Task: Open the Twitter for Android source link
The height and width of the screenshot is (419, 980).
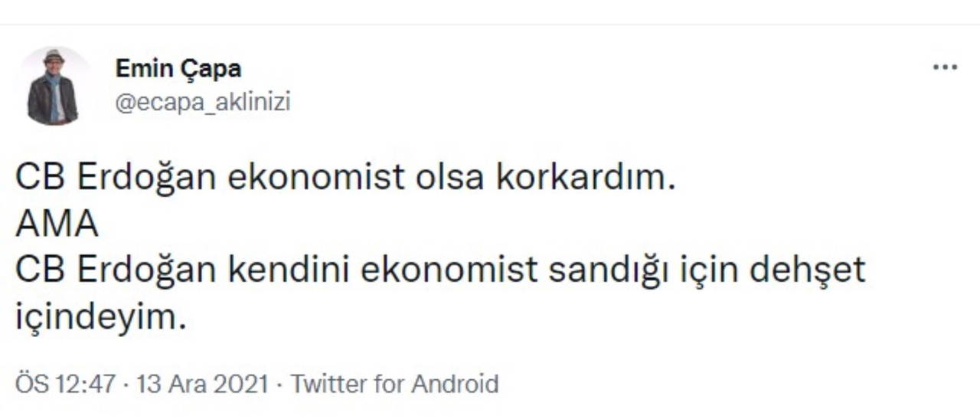Action: pyautogui.click(x=394, y=384)
